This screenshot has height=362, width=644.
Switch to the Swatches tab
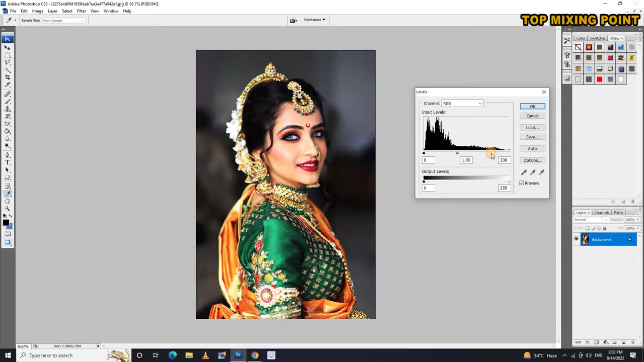(598, 38)
